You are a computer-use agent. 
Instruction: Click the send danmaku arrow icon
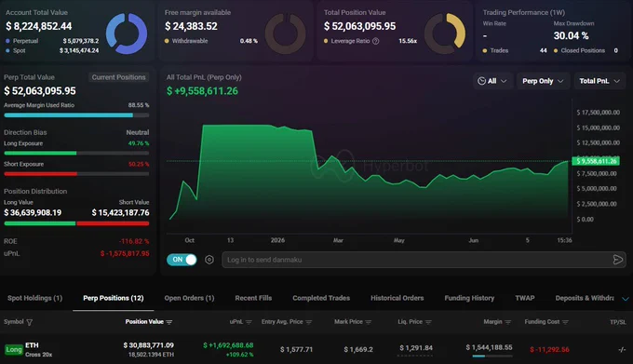point(618,260)
